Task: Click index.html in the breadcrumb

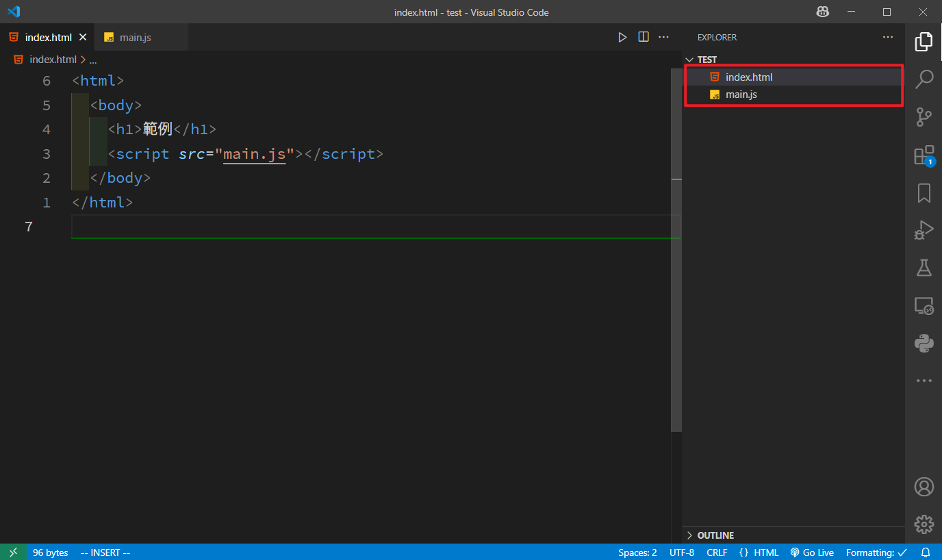Action: pyautogui.click(x=53, y=60)
